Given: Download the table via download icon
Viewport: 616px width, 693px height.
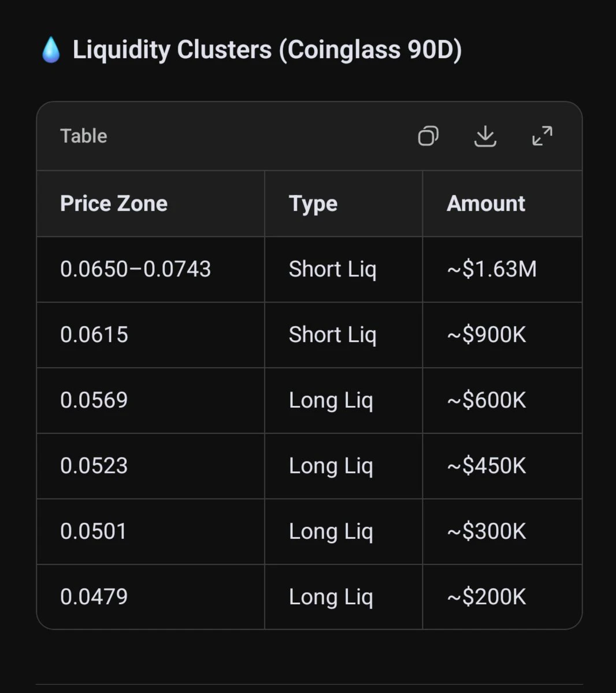Looking at the screenshot, I should coord(485,136).
